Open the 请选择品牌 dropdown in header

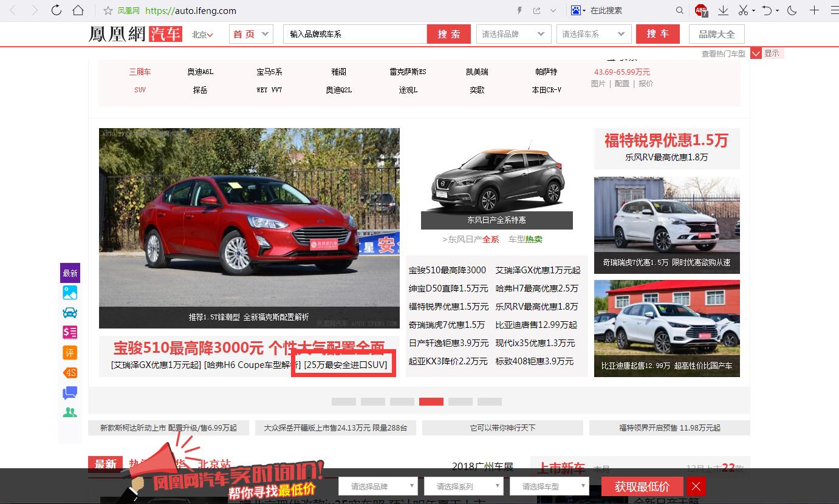click(514, 34)
